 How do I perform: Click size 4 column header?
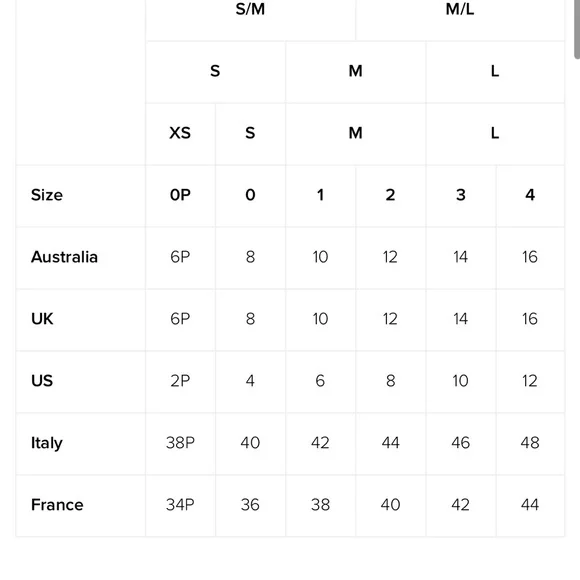point(530,195)
